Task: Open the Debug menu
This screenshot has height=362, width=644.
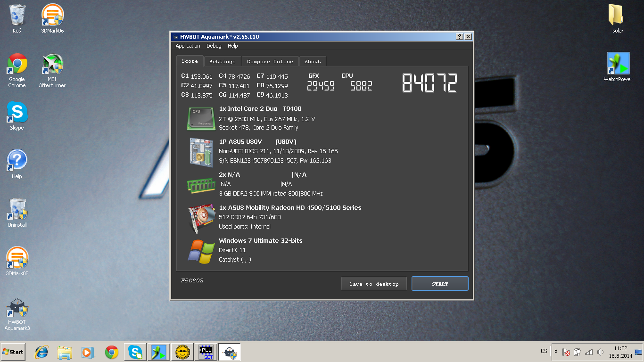Action: (x=214, y=46)
